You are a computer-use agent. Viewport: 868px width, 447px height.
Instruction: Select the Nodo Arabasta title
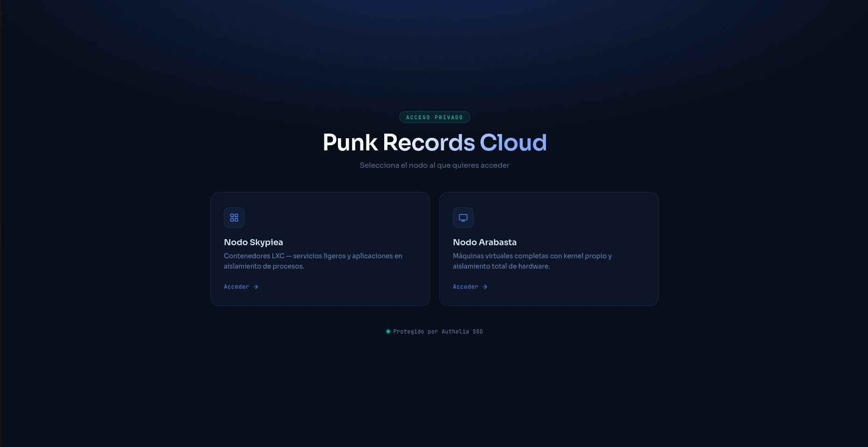tap(485, 242)
